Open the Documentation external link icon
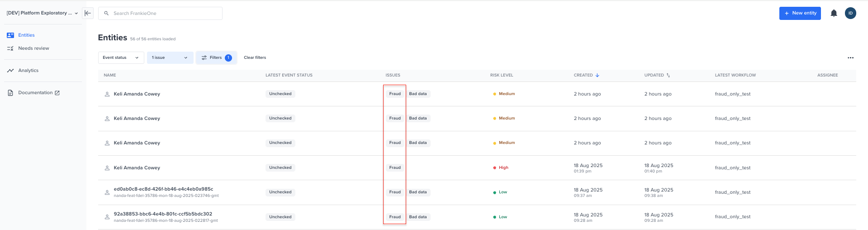This screenshot has height=230, width=868. point(57,93)
